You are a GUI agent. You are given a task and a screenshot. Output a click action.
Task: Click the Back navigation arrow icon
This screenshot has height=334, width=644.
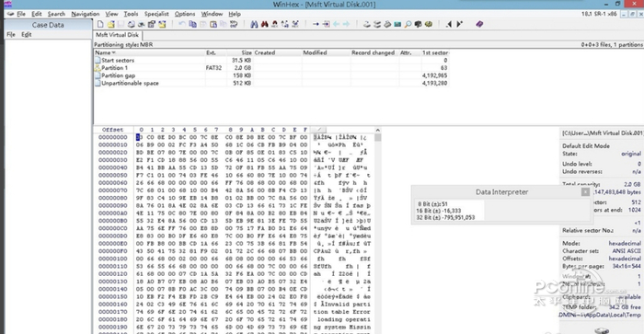(336, 24)
